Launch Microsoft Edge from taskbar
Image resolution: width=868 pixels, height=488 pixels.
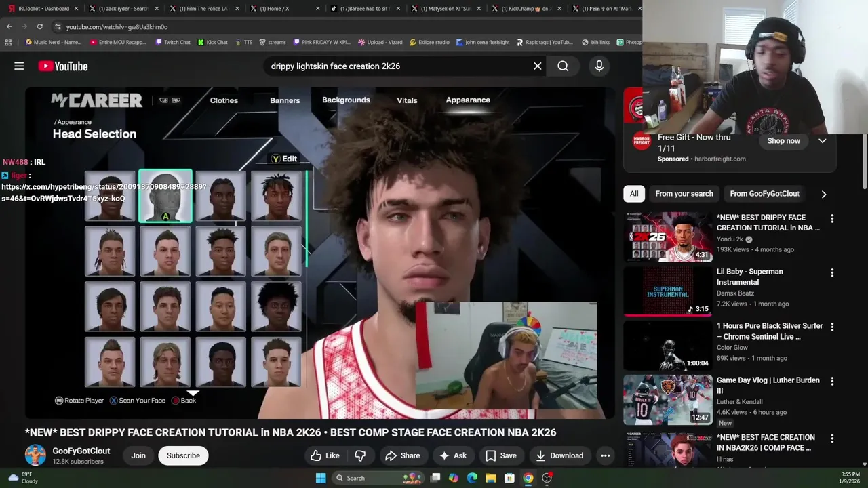472,478
